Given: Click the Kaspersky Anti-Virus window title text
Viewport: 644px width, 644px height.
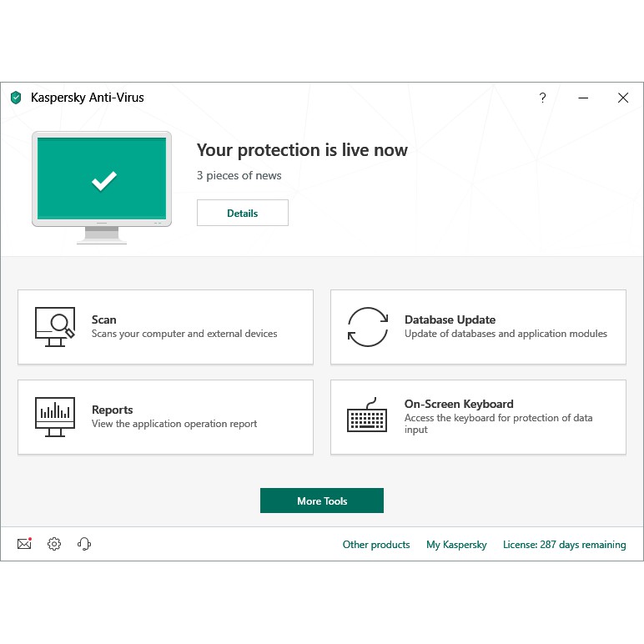Looking at the screenshot, I should point(88,98).
